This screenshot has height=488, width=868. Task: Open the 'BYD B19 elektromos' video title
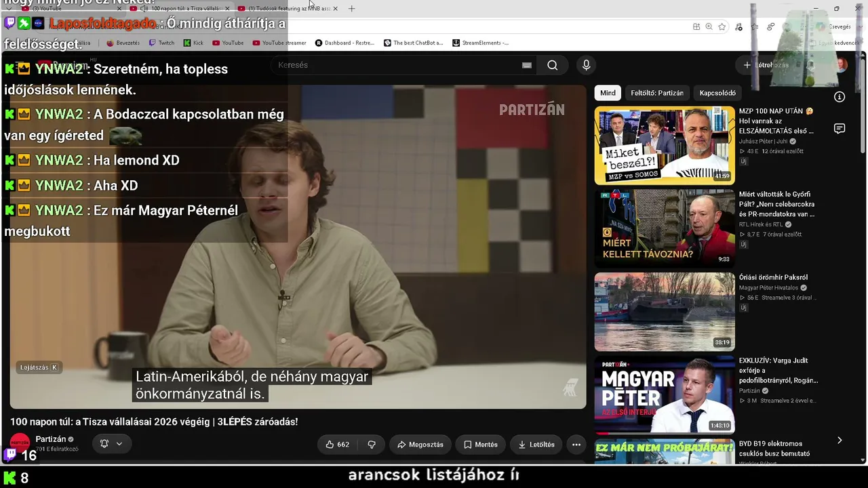(774, 449)
